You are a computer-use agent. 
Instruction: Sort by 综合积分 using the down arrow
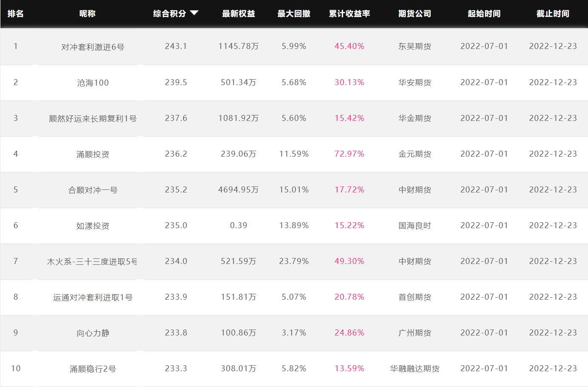point(194,13)
